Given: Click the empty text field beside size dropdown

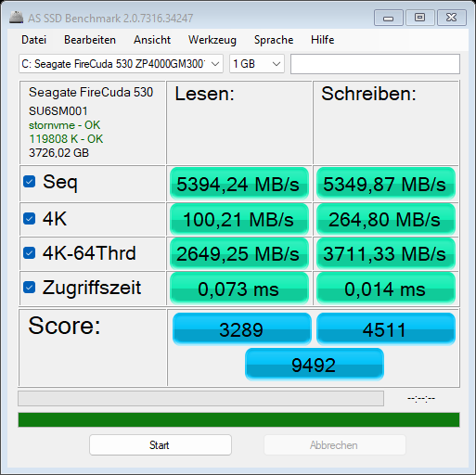Looking at the screenshot, I should pos(375,64).
